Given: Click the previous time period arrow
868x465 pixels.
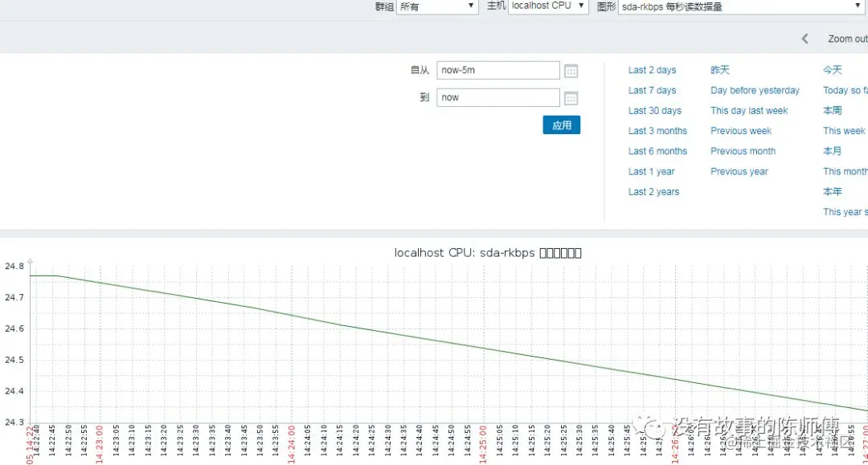Looking at the screenshot, I should [x=805, y=39].
